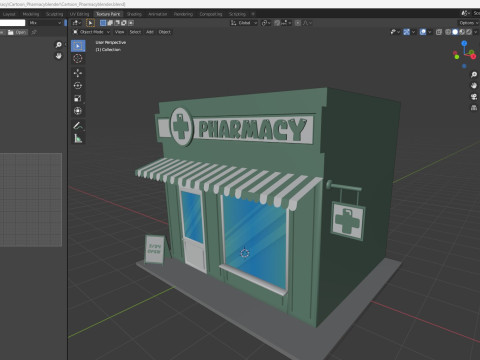Click the red X axis on the navigation gizmo
Viewport: 480px width, 360px height.
473,56
